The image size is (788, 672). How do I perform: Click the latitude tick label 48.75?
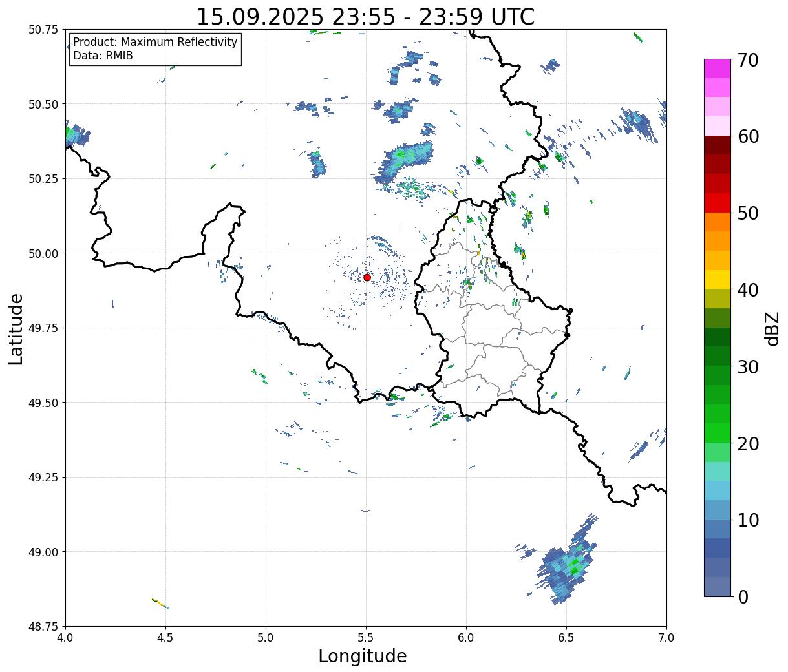tap(43, 627)
